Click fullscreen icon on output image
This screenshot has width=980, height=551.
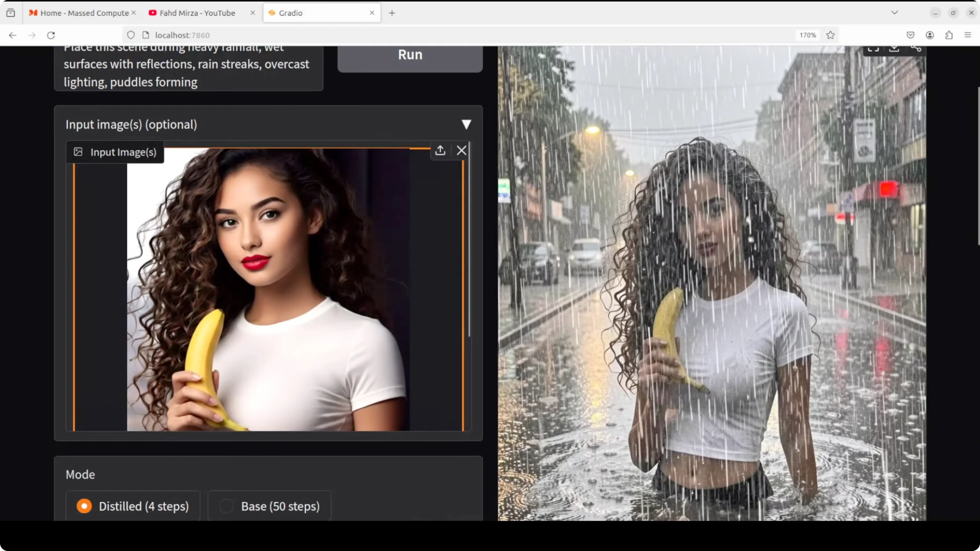[x=873, y=49]
